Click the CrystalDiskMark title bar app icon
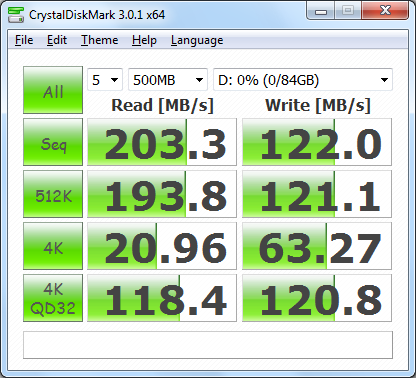 point(16,15)
